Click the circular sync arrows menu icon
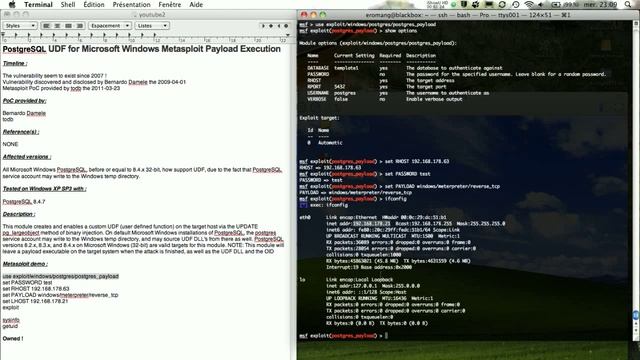Image resolution: width=640 pixels, height=360 pixels. [x=502, y=4]
